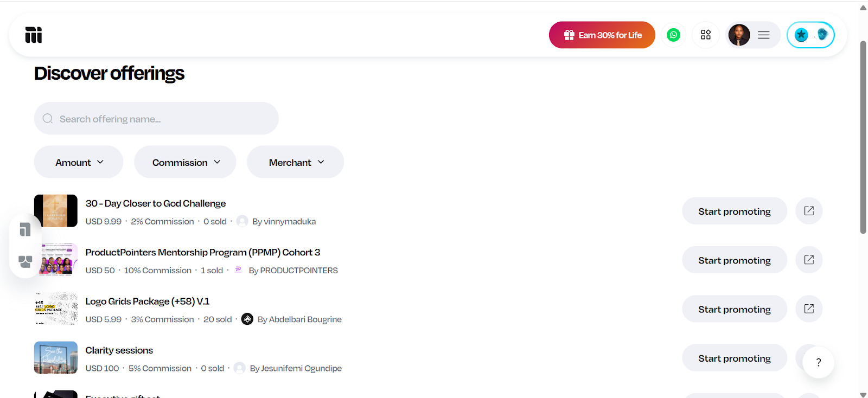Expand the Amount filter dropdown
868x398 pixels.
pos(79,162)
